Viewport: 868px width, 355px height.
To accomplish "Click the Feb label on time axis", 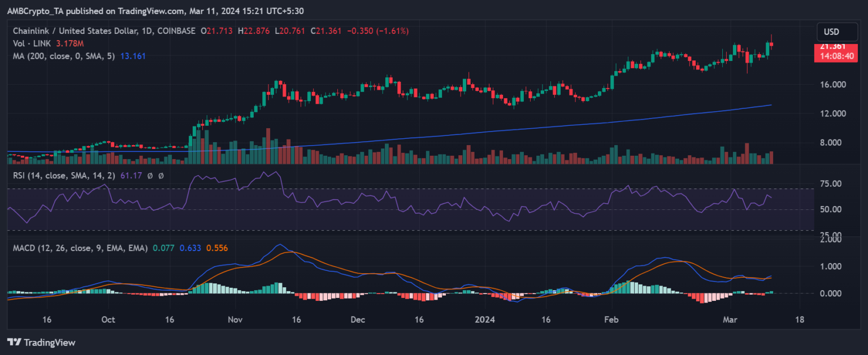I will click(x=611, y=319).
